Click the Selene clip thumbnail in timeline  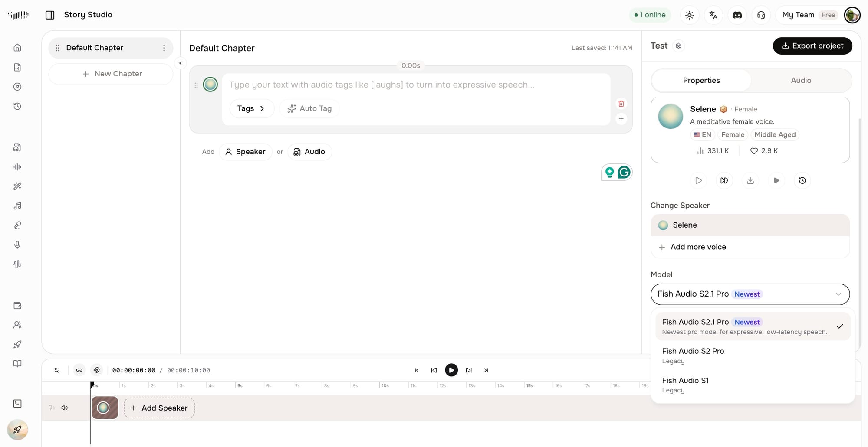105,408
